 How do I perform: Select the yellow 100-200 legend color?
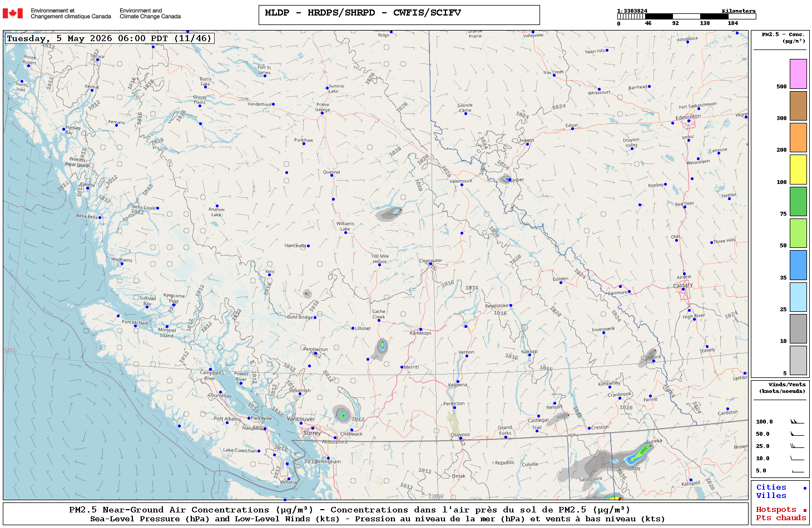click(x=798, y=170)
